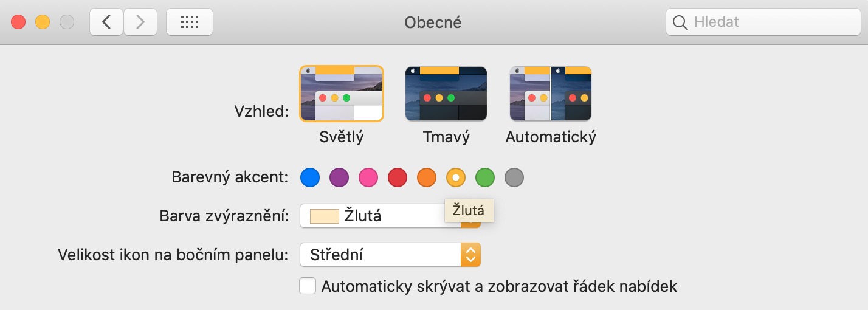Image resolution: width=868 pixels, height=310 pixels.
Task: Enable automatically hiding the menu bar
Action: [x=308, y=286]
